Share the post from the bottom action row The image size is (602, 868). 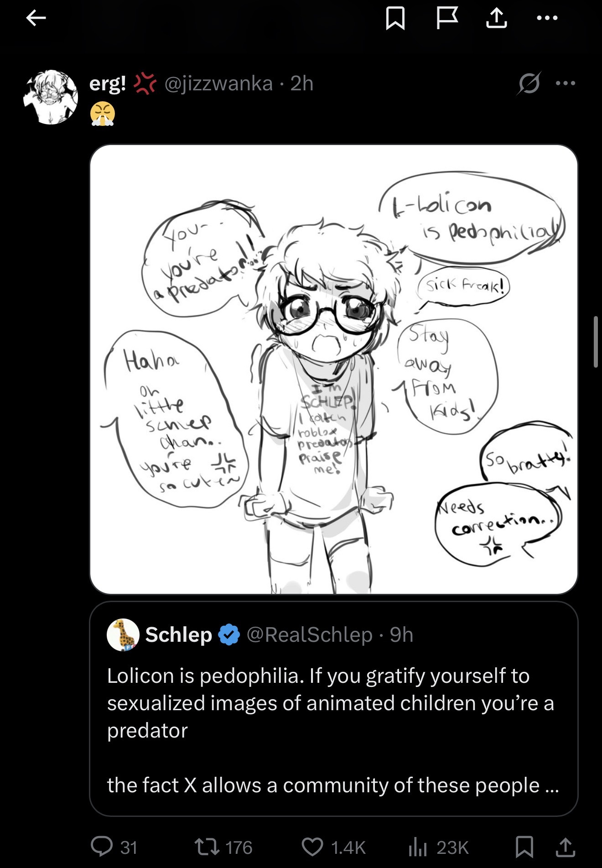[565, 847]
